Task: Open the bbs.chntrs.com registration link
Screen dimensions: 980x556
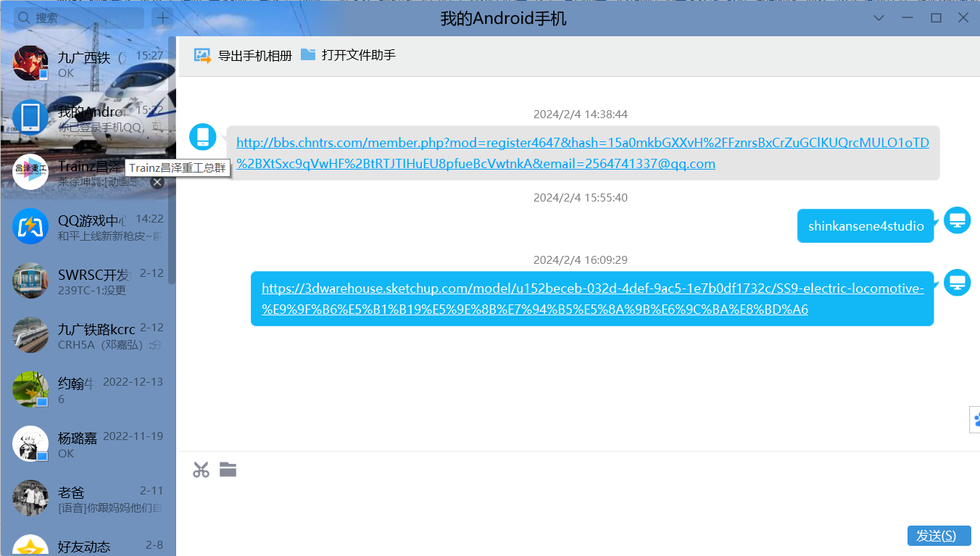Action: coord(583,153)
